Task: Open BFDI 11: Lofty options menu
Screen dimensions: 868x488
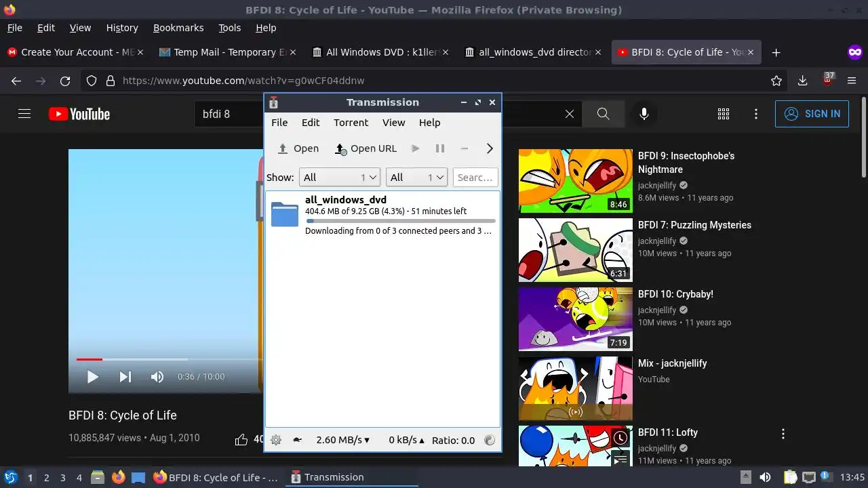Action: (783, 434)
